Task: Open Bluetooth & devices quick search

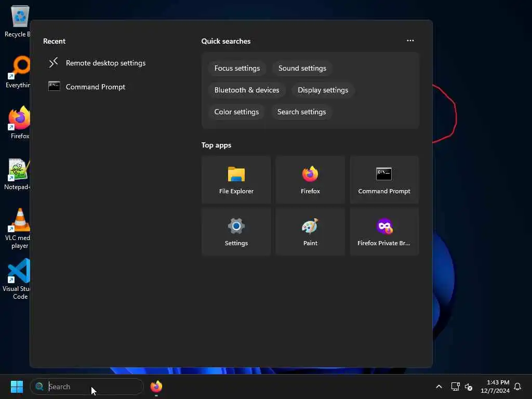Action: coord(247,90)
